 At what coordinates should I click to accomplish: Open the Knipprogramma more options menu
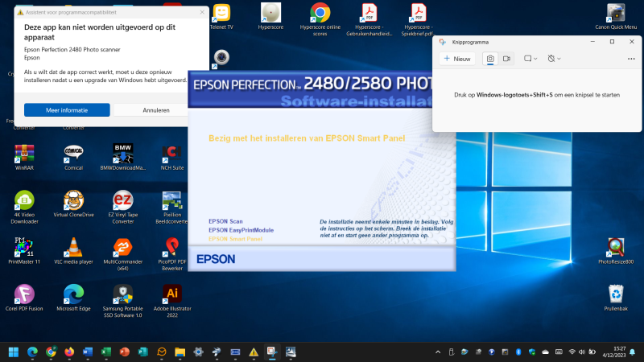point(631,59)
